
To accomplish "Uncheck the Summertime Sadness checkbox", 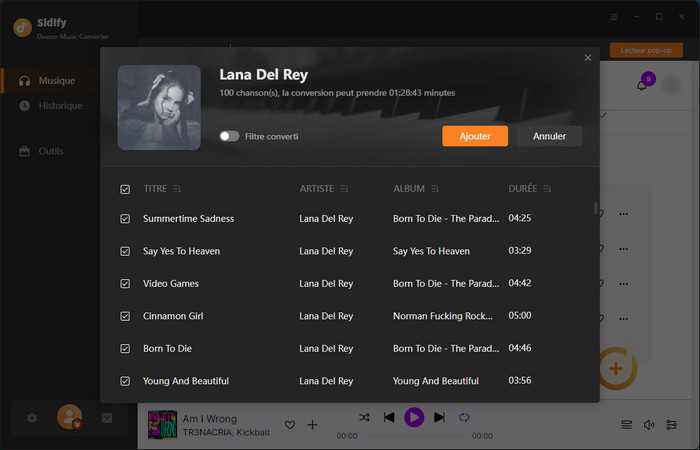I will coord(125,218).
